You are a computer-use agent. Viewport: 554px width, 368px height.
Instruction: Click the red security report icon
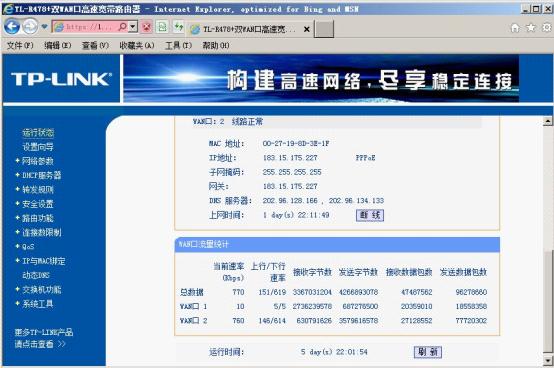(147, 26)
